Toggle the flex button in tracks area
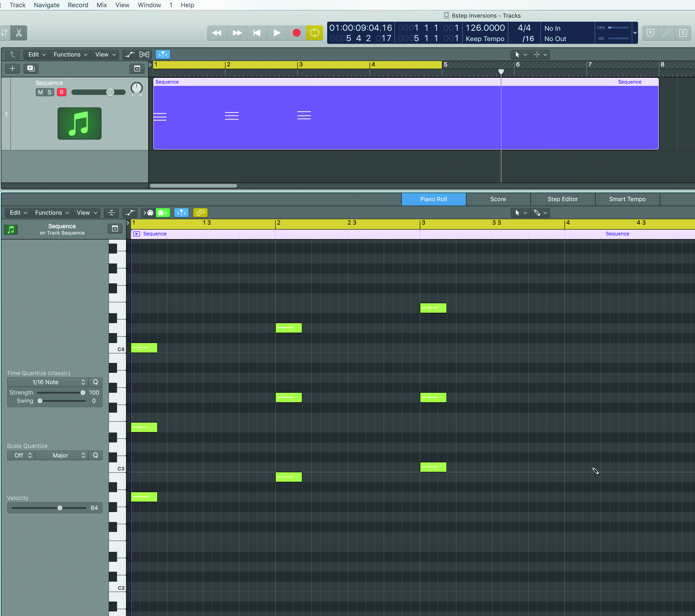 point(144,54)
